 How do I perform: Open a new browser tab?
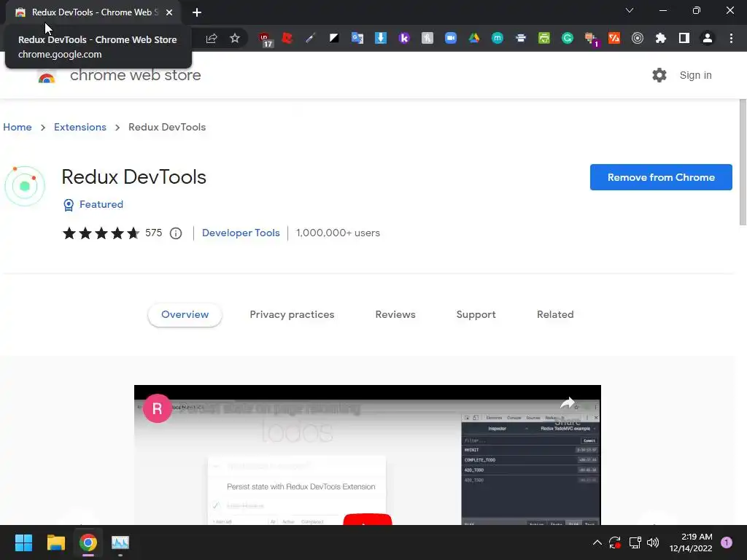point(197,12)
